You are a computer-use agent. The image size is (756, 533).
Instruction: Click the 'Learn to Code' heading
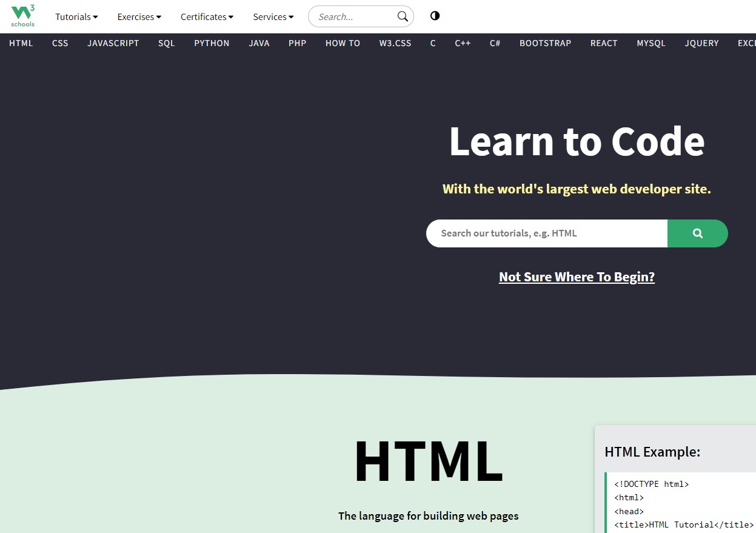(x=577, y=141)
